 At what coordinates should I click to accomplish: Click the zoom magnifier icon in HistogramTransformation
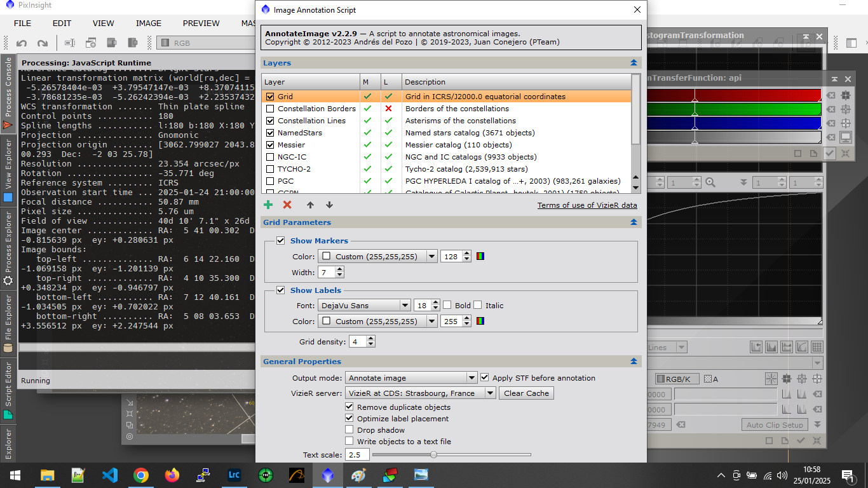coord(710,182)
